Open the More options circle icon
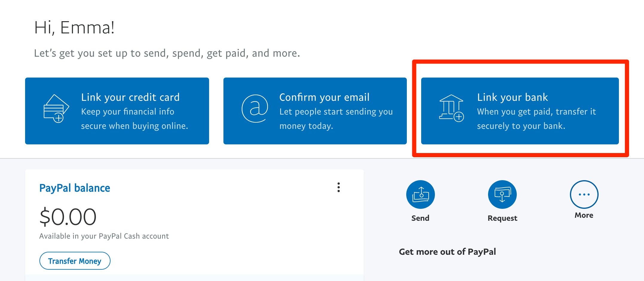Viewport: 644px width, 281px height. [584, 194]
